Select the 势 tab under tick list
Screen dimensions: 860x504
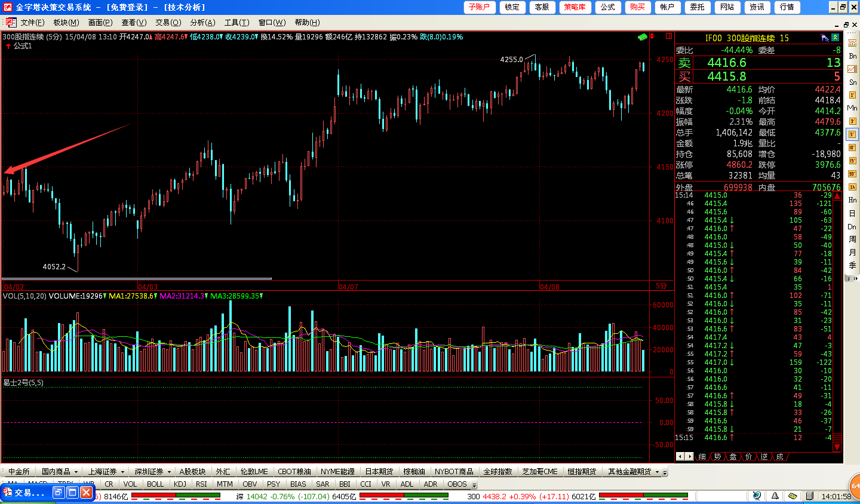coord(718,457)
